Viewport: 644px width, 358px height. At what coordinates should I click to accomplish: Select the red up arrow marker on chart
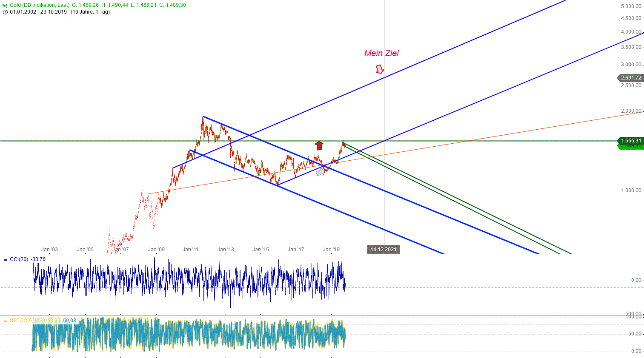tap(319, 145)
